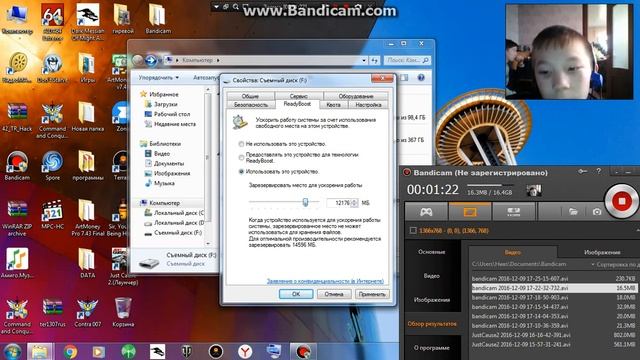Click the reserved space MB value field

tap(339, 203)
